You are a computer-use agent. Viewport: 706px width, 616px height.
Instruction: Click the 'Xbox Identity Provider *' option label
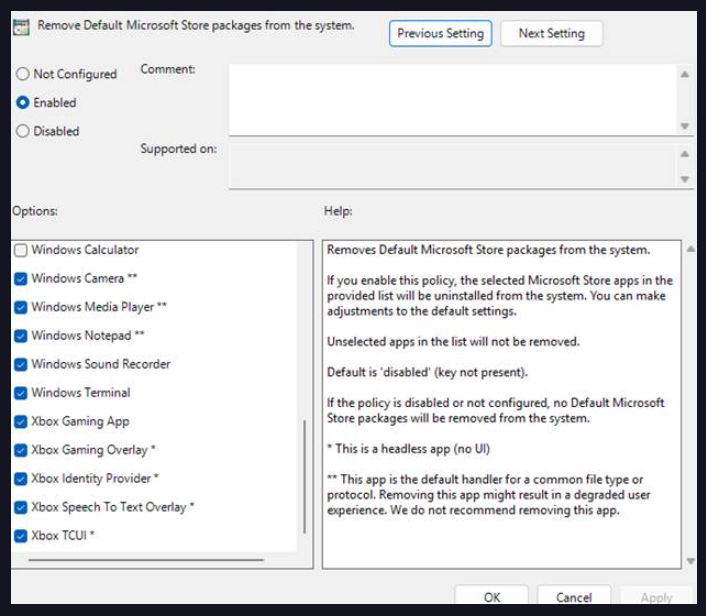click(95, 478)
